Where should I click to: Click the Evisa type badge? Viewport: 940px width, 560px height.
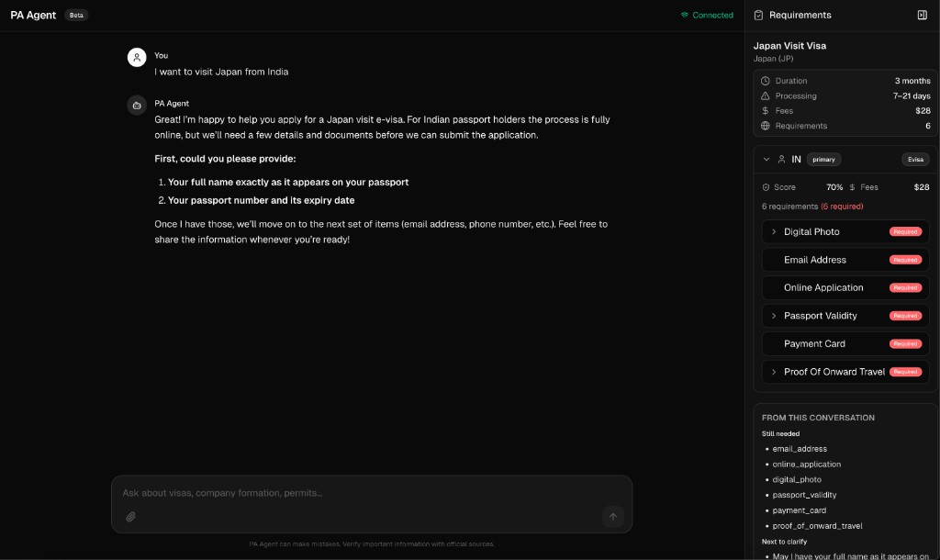(915, 159)
